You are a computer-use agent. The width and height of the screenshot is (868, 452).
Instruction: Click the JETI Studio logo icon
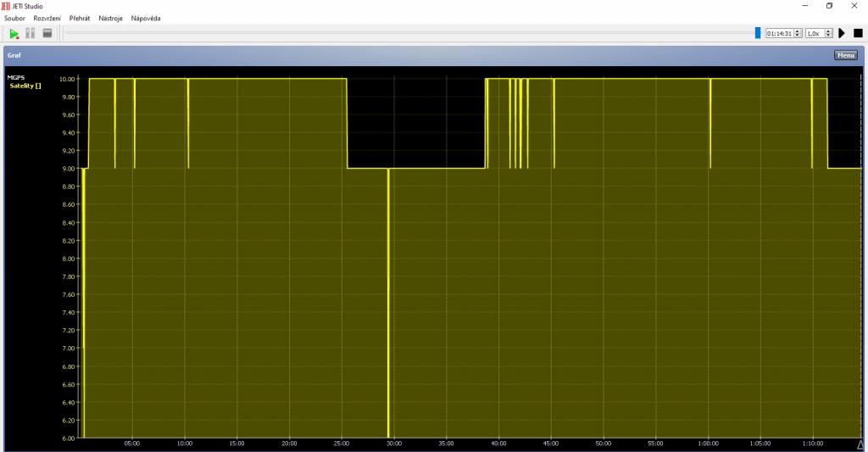8,6
